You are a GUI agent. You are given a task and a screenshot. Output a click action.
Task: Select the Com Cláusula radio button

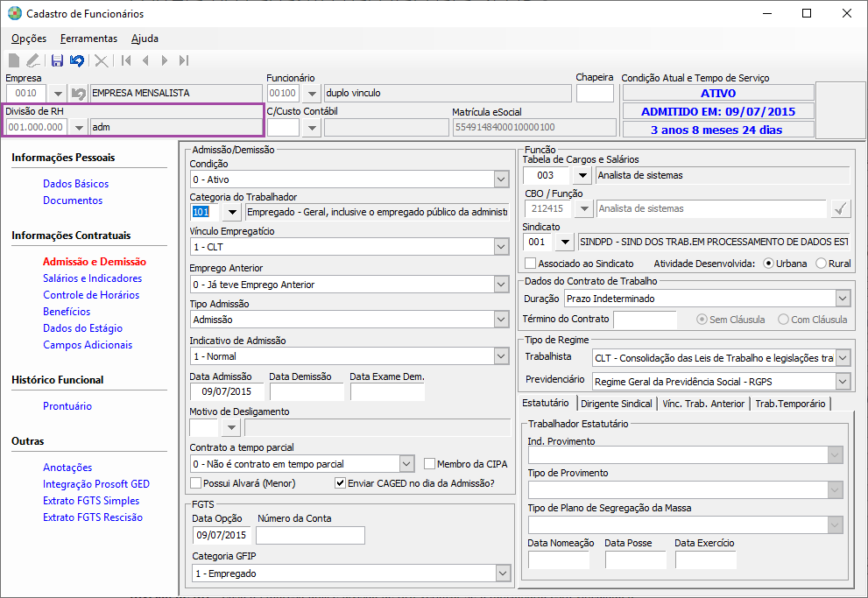point(783,320)
